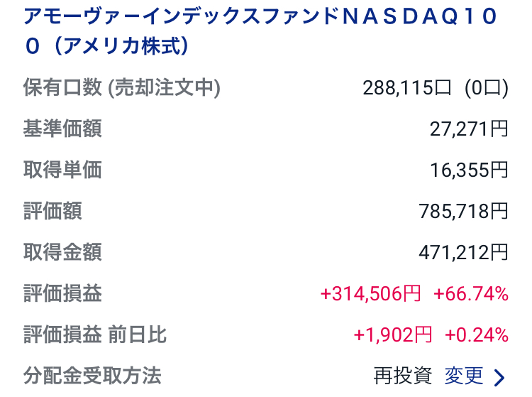532x397 pixels.
Task: Click the 16,355円 acquisition unit price
Action: [469, 170]
